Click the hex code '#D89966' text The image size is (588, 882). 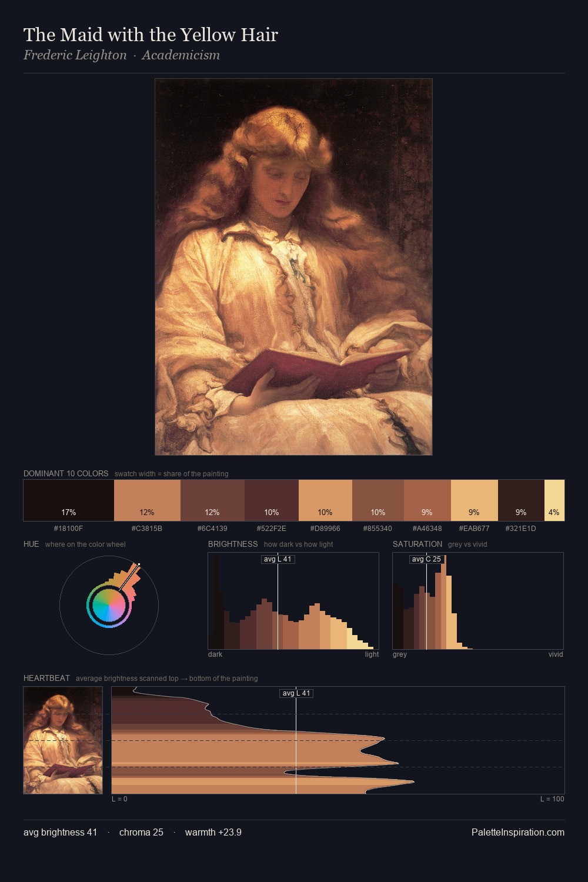[325, 529]
